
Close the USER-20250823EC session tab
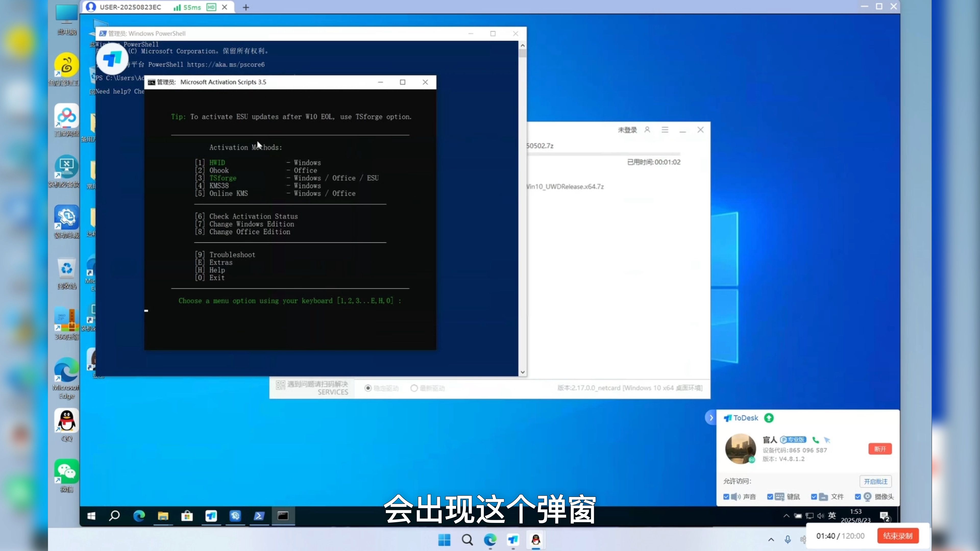point(225,7)
